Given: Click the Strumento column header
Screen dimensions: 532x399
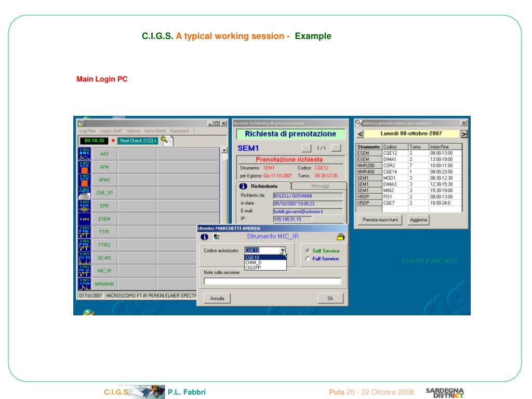Looking at the screenshot, I should pos(369,147).
